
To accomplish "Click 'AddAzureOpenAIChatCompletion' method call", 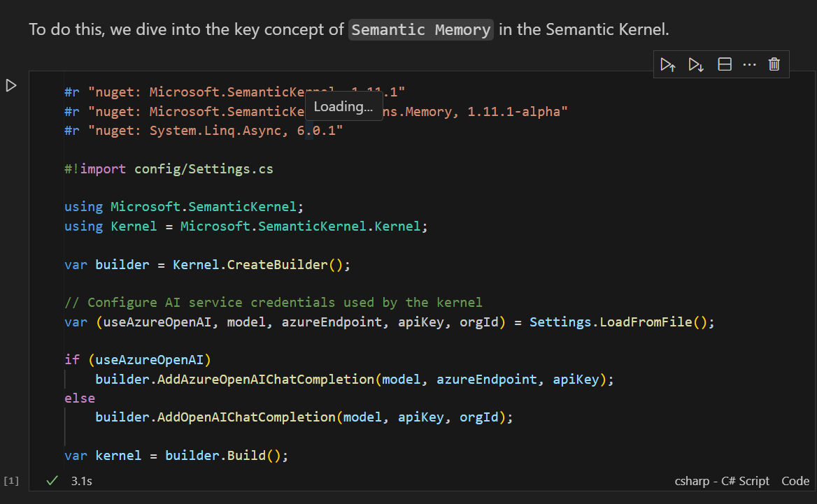I will [266, 380].
